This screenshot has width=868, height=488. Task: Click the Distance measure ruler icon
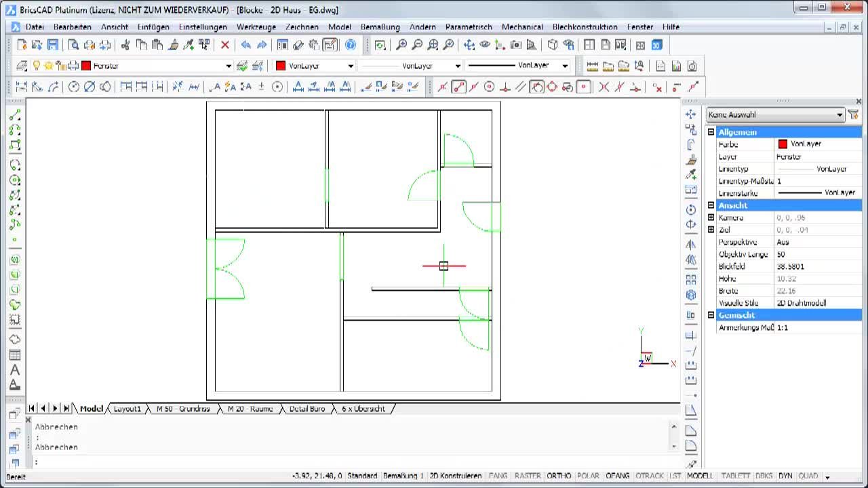point(592,66)
